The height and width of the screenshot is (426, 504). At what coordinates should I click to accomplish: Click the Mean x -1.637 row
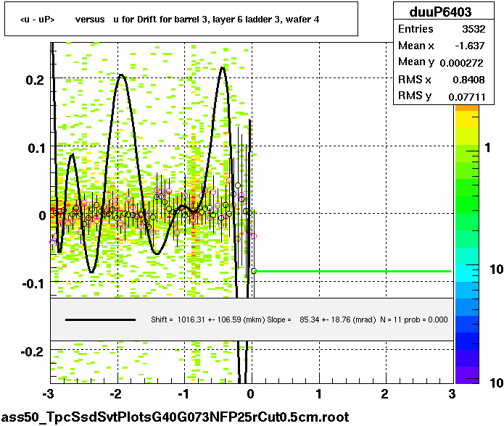coord(442,46)
